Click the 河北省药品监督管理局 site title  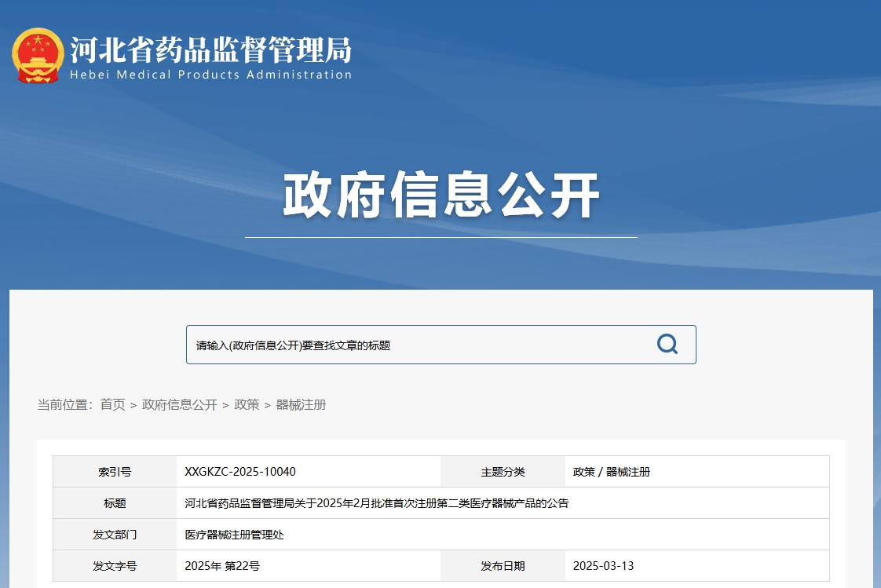click(x=210, y=50)
